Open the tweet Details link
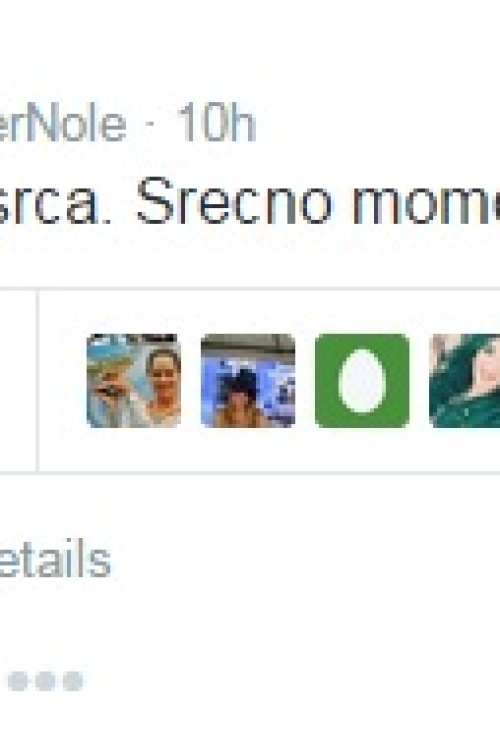 [x=55, y=559]
